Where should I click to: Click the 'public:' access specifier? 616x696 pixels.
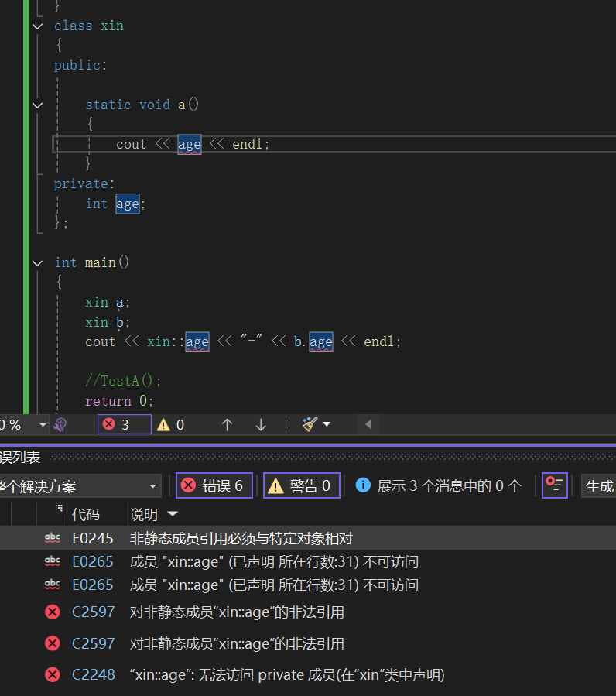click(80, 65)
